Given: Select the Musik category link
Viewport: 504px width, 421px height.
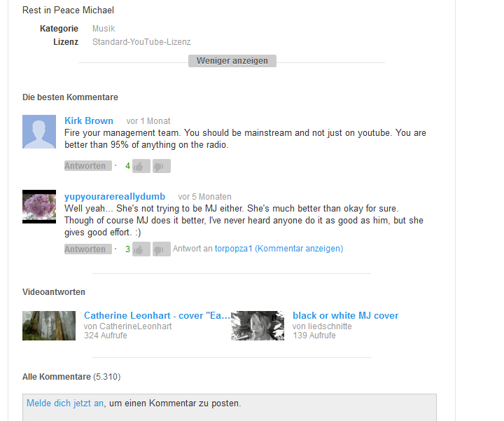Looking at the screenshot, I should (104, 29).
